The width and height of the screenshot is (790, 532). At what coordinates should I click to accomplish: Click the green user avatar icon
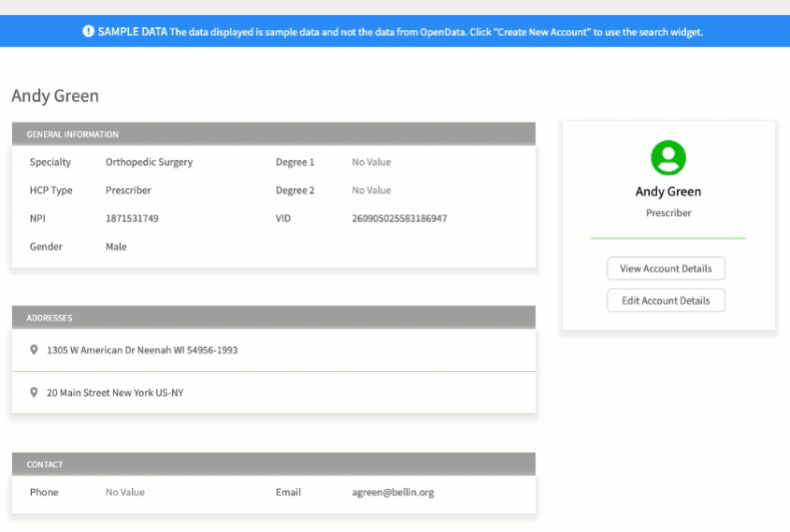coord(668,157)
